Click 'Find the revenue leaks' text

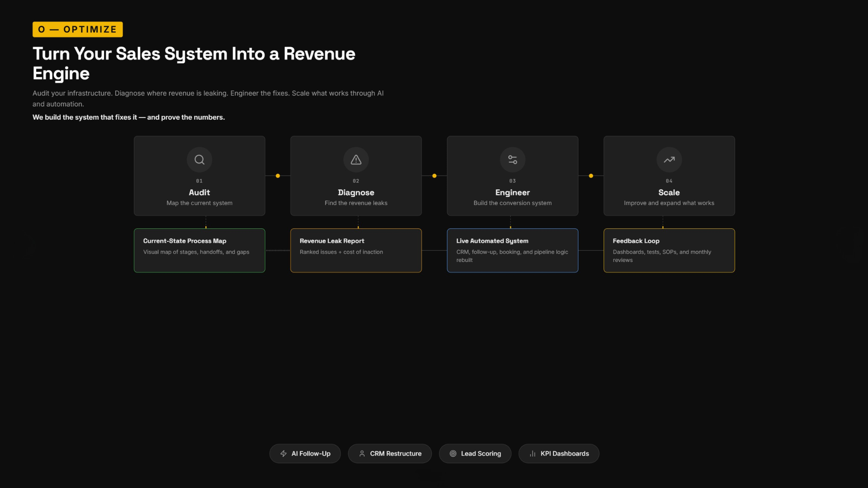[356, 203]
